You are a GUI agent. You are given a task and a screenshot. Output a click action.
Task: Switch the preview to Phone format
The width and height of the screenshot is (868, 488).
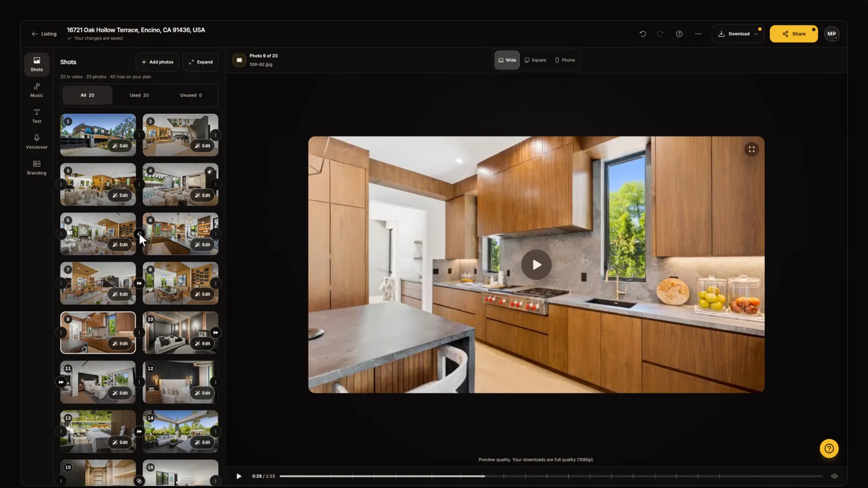pos(565,60)
